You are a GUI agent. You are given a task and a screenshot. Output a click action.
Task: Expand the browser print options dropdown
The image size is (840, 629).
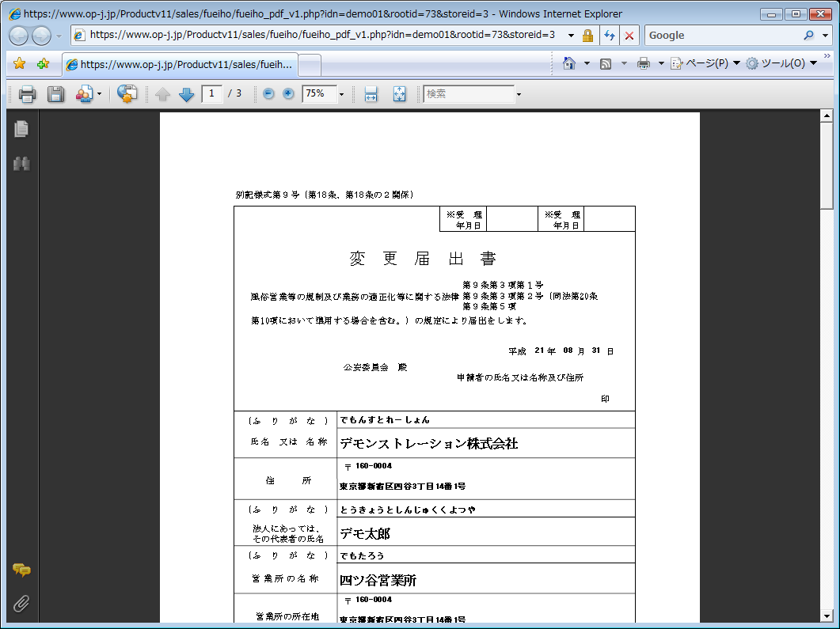pyautogui.click(x=661, y=64)
